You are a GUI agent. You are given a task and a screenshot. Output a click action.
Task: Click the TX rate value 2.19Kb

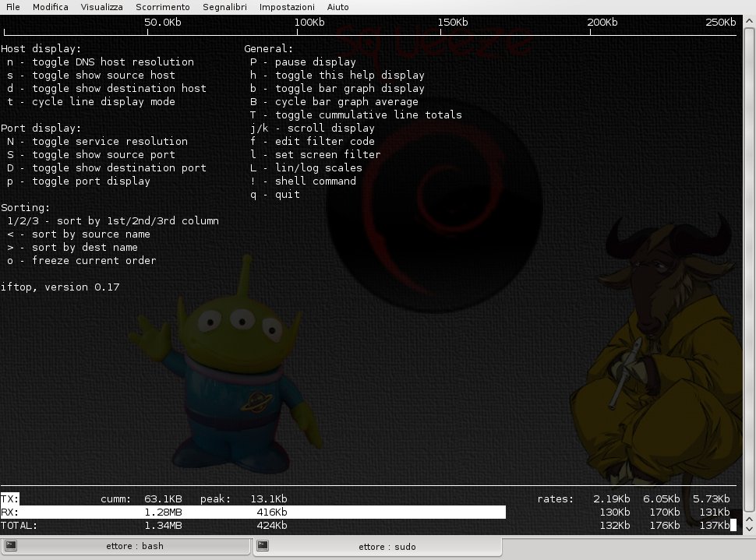pyautogui.click(x=611, y=498)
